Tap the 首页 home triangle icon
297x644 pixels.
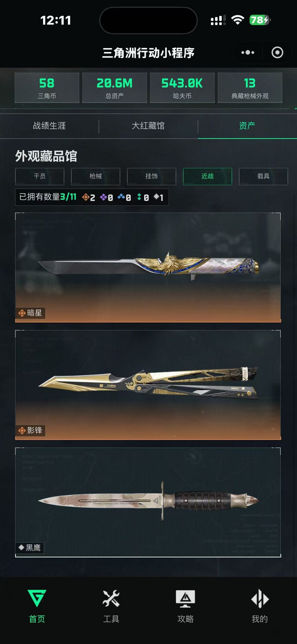point(37,598)
